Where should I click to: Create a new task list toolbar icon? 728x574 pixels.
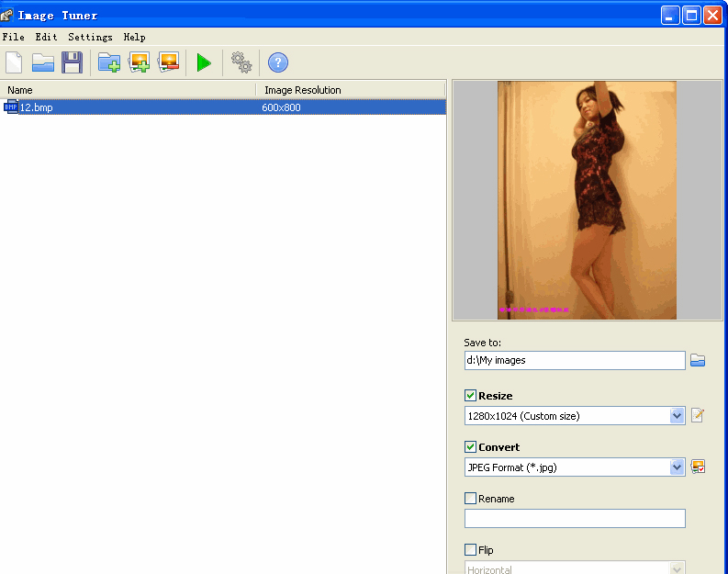(14, 62)
